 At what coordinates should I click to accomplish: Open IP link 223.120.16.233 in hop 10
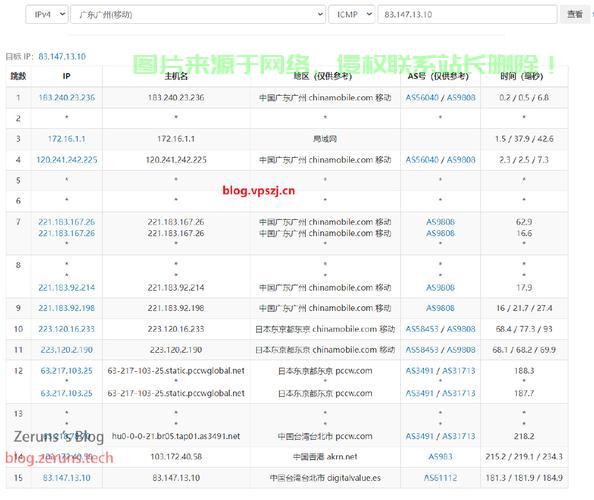[67, 329]
